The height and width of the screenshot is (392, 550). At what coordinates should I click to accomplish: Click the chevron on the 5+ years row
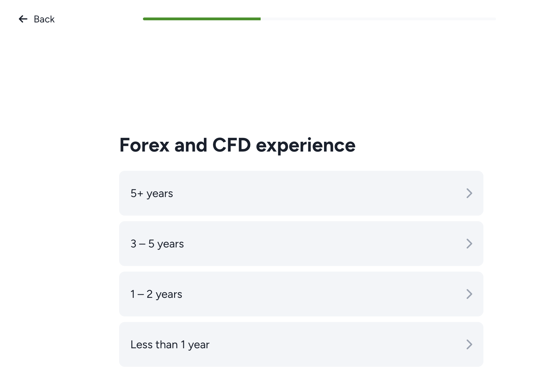(x=469, y=193)
